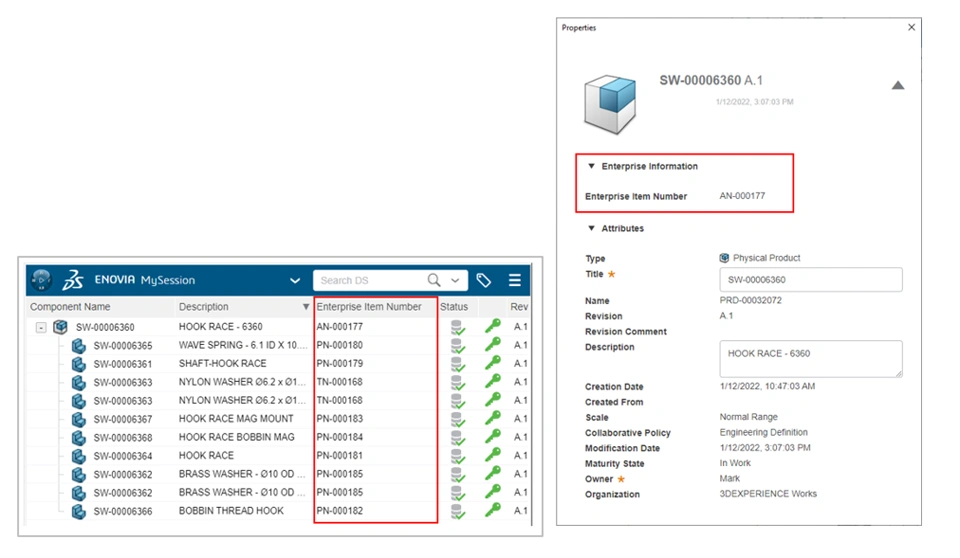This screenshot has height=558, width=960.
Task: Close the Properties dialog
Action: [x=912, y=28]
